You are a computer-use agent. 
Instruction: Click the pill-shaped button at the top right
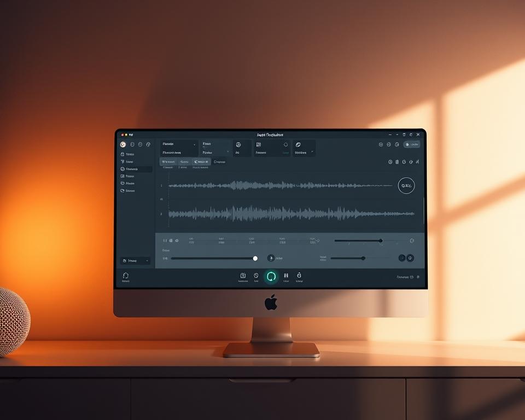click(x=412, y=144)
